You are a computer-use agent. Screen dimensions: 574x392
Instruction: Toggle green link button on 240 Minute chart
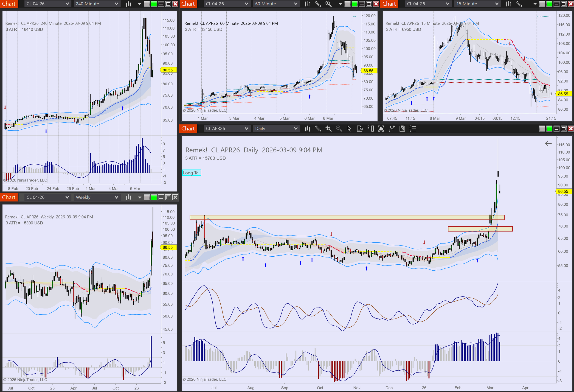coord(154,4)
